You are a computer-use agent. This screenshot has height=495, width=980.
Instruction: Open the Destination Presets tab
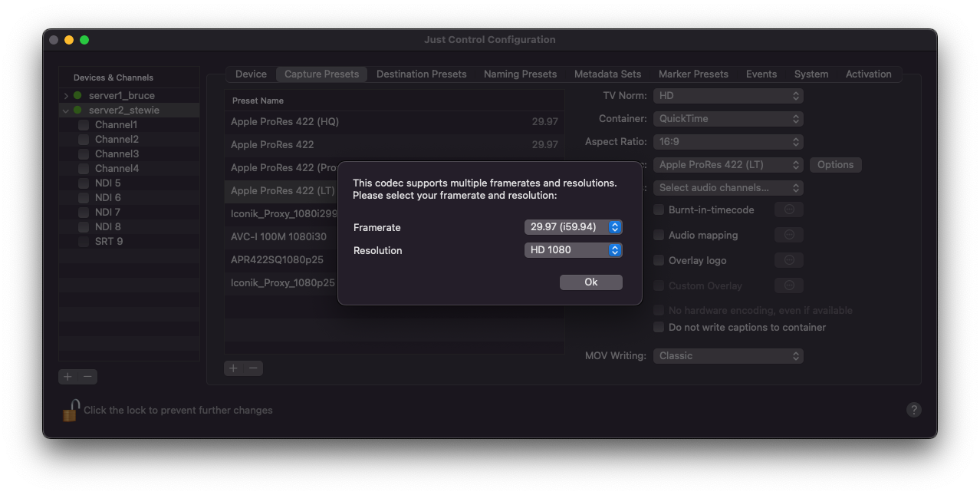coord(421,74)
